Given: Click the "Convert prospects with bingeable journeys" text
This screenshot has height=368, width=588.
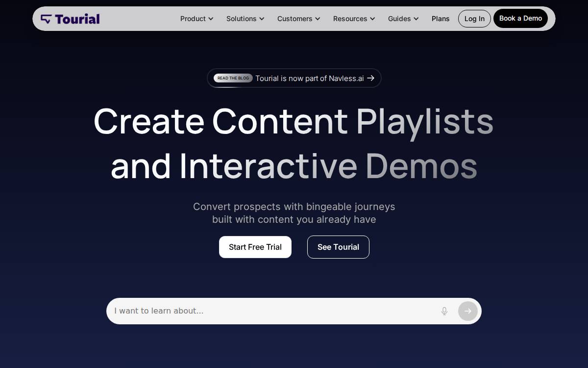Looking at the screenshot, I should pyautogui.click(x=294, y=207).
